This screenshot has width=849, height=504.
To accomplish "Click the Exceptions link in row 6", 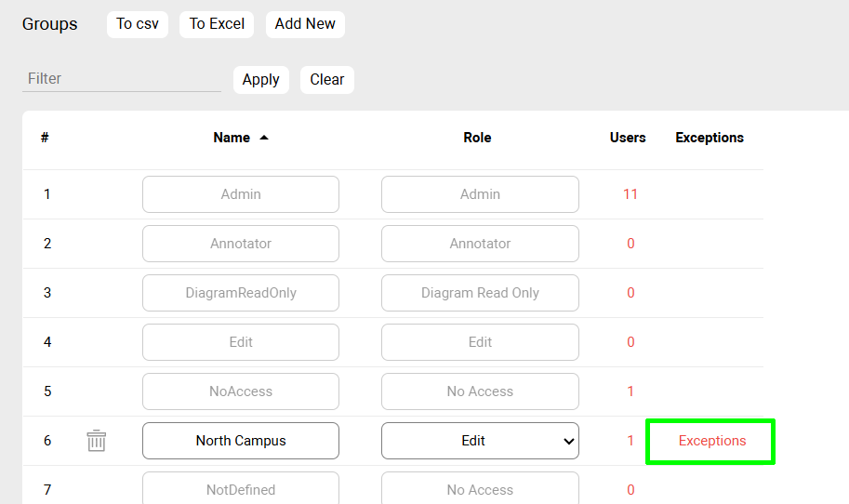I will tap(711, 441).
